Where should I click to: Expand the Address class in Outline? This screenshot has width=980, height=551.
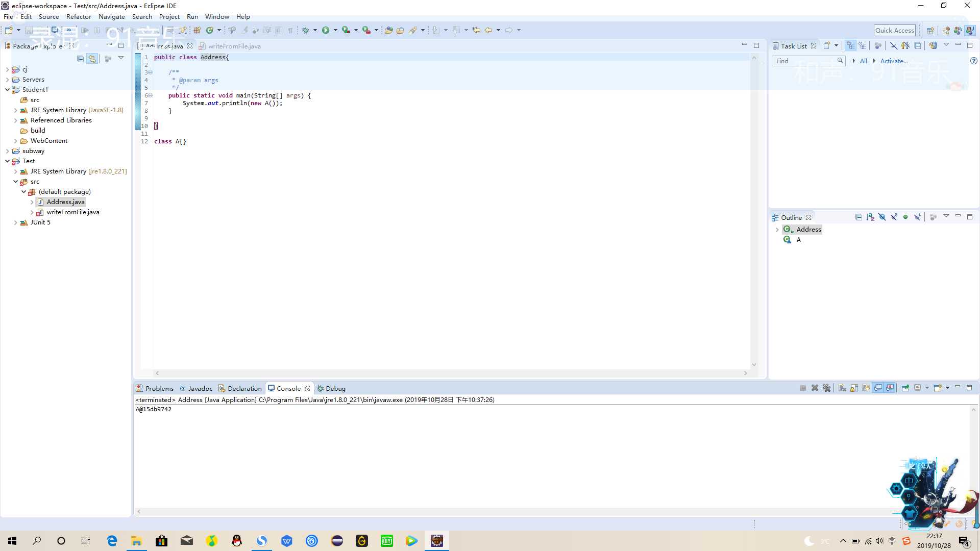click(x=777, y=229)
